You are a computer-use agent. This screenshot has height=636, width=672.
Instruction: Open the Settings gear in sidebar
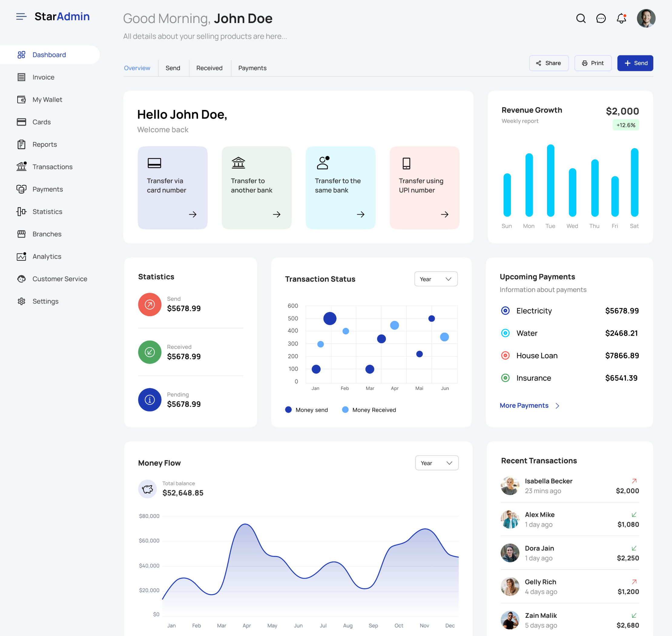tap(21, 301)
